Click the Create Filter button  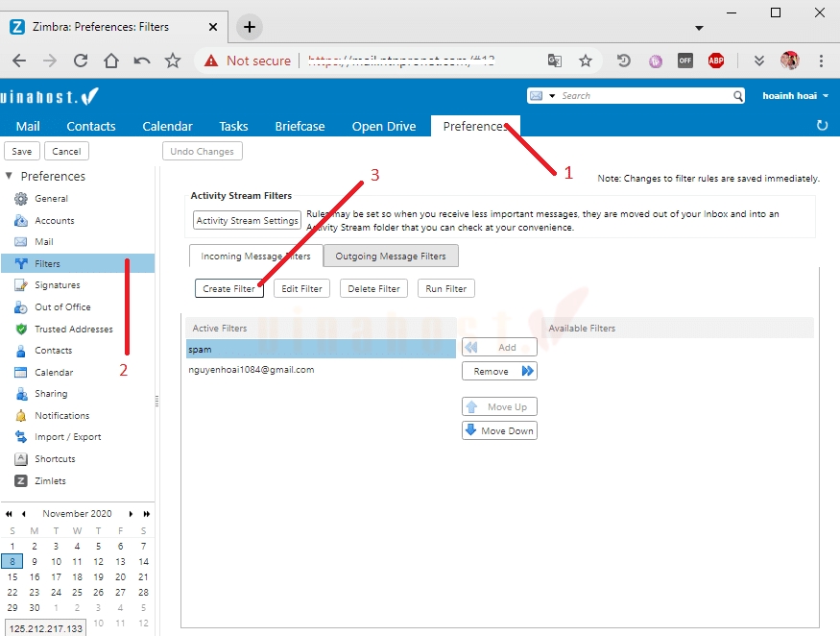coord(228,288)
